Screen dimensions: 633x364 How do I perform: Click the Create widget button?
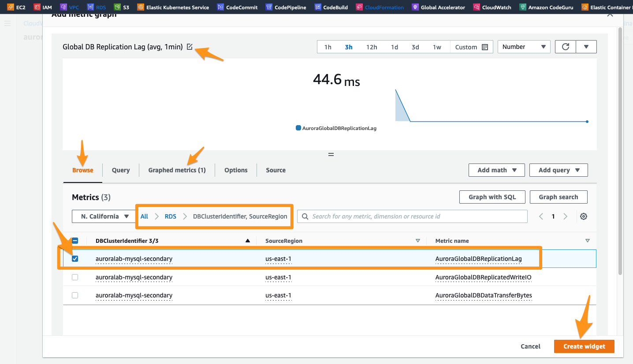(x=584, y=346)
